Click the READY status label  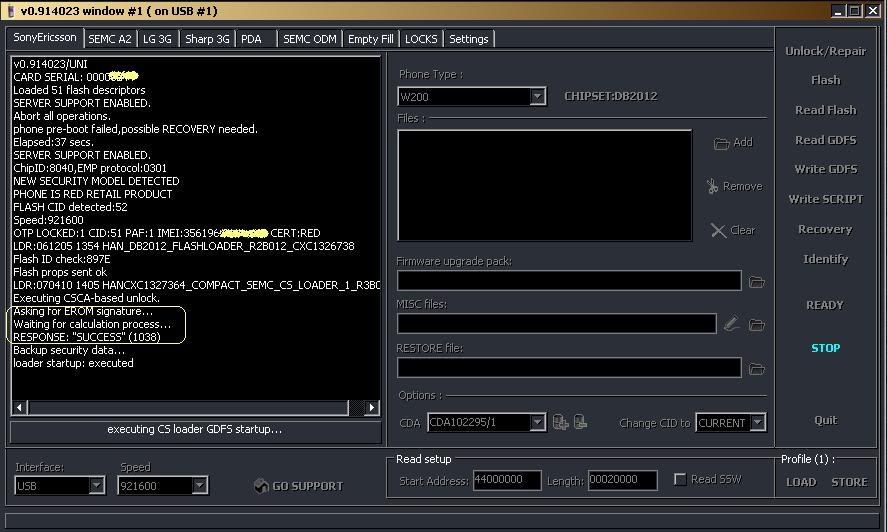pyautogui.click(x=825, y=305)
